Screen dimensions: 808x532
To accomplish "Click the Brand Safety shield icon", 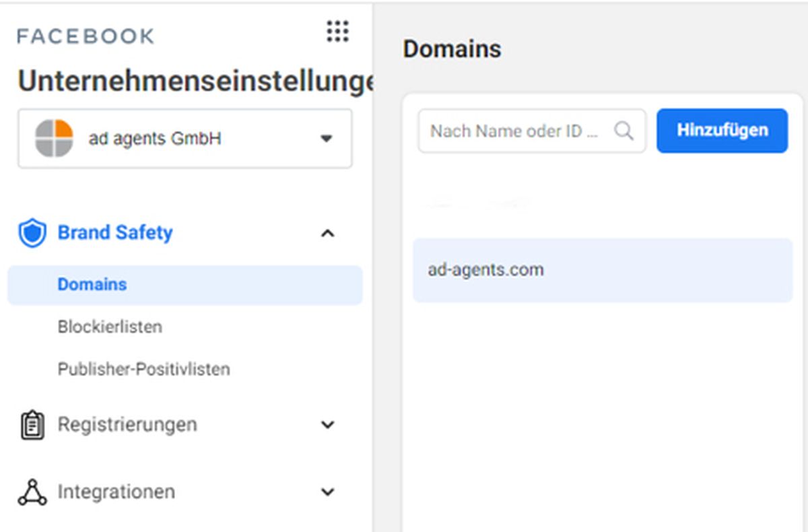I will [x=32, y=233].
